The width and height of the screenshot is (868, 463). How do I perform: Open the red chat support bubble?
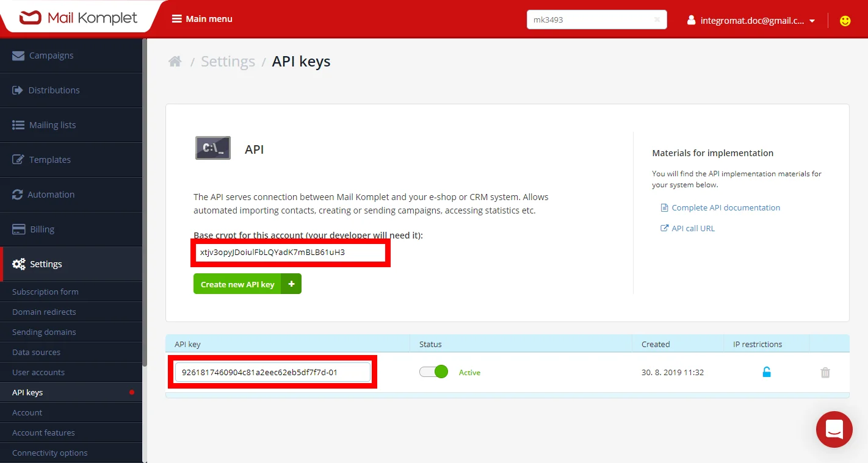click(834, 429)
